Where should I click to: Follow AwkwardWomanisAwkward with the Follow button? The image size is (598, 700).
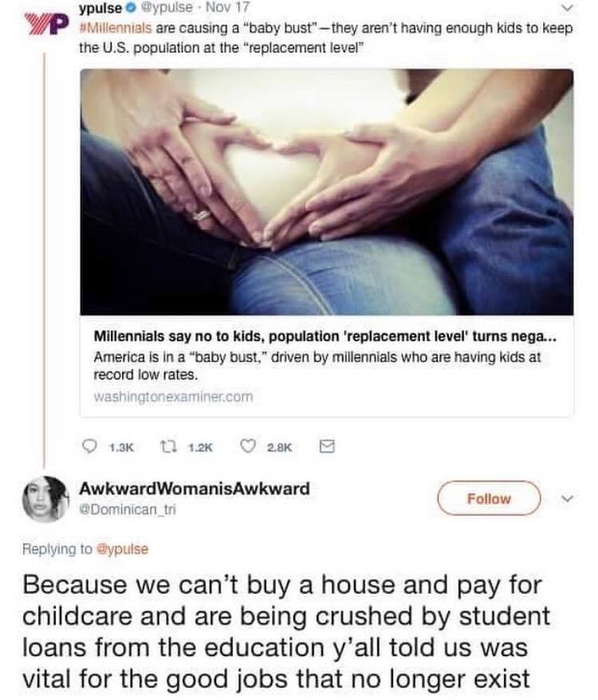pos(489,498)
